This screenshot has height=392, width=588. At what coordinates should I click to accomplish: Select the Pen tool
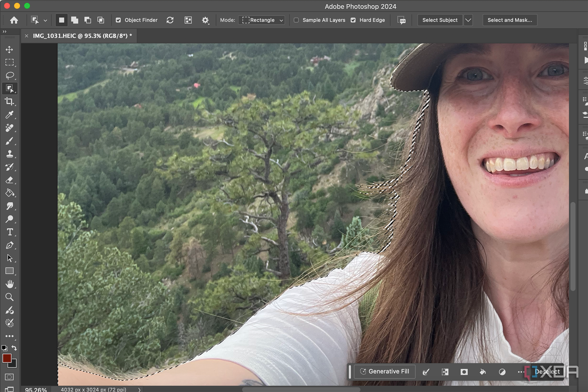(x=9, y=245)
